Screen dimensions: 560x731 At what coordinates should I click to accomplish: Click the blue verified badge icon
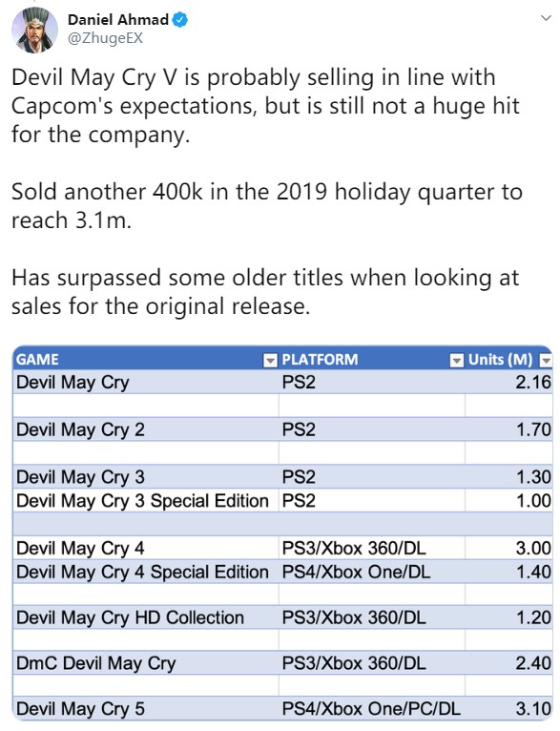180,20
